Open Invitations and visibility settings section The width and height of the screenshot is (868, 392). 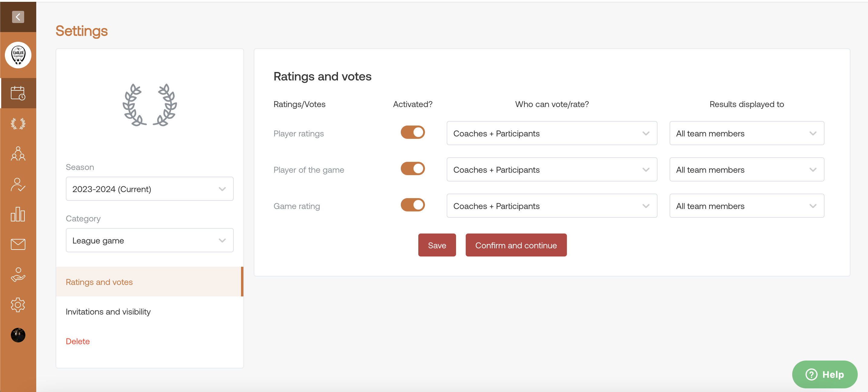coord(108,312)
